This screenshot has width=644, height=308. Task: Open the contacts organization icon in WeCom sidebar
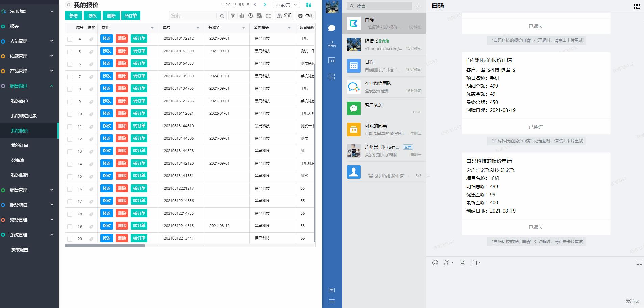click(x=332, y=44)
